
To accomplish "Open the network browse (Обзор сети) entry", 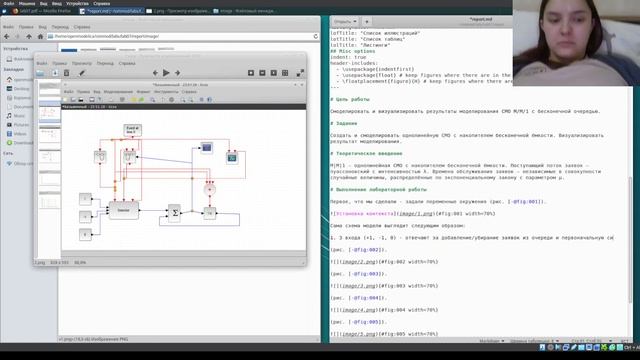I will tap(19, 164).
